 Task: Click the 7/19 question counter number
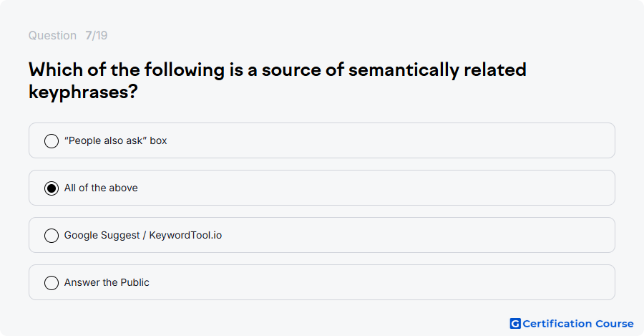(x=97, y=35)
